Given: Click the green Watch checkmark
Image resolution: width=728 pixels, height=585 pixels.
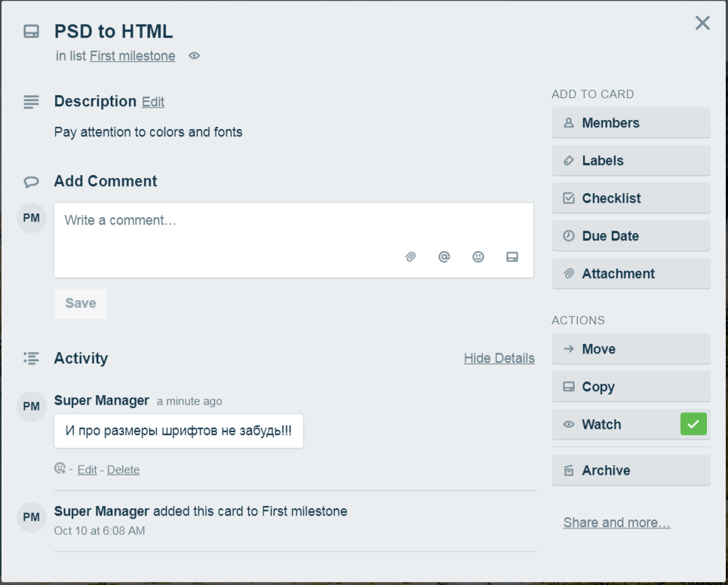Looking at the screenshot, I should point(693,424).
